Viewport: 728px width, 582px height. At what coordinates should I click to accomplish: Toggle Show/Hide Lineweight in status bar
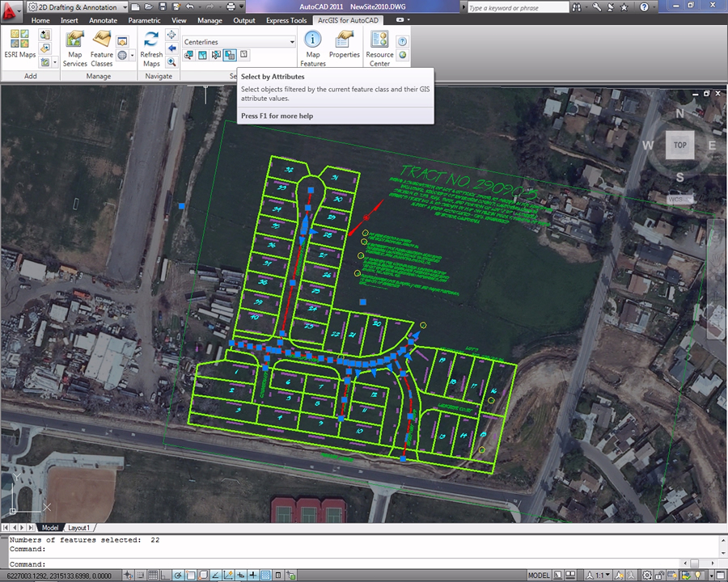click(x=252, y=576)
